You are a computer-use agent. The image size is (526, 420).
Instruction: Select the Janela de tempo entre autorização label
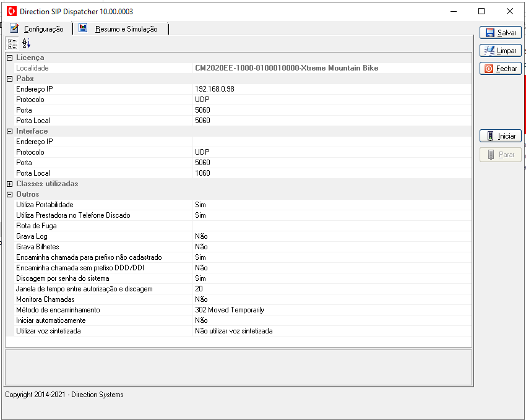pos(84,289)
